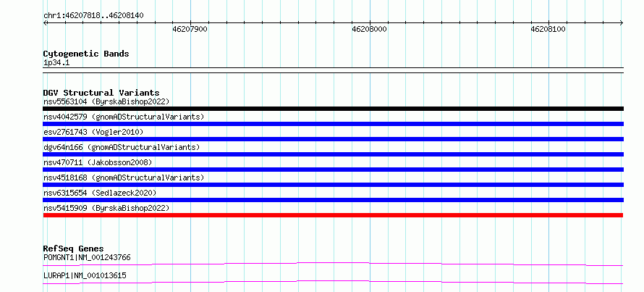Viewport: 644px width, 292px height.
Task: Click the blue bar under nsv4518168
Action: click(x=333, y=185)
